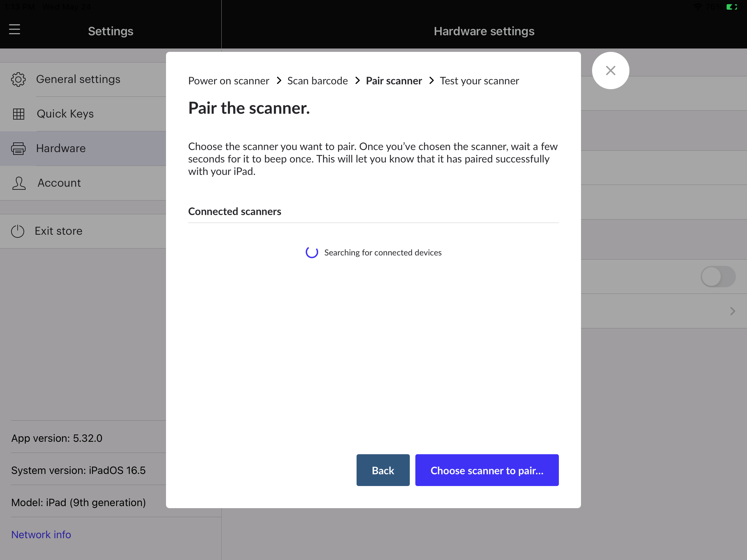Click chevron before Test your scanner
The image size is (747, 560).
[x=431, y=81]
